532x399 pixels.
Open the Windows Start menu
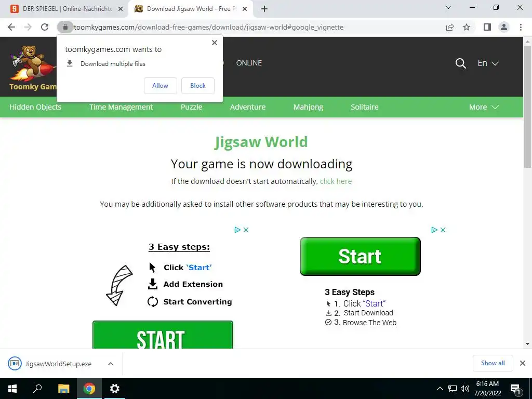click(x=12, y=389)
